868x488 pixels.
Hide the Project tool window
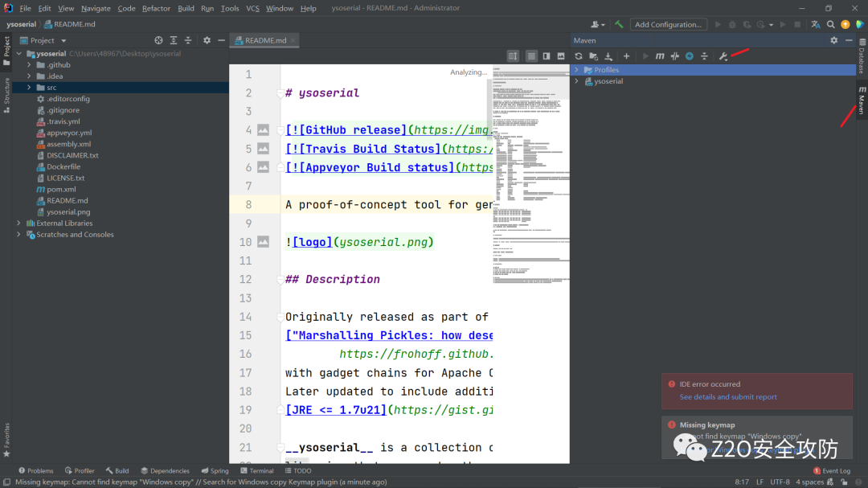point(222,40)
